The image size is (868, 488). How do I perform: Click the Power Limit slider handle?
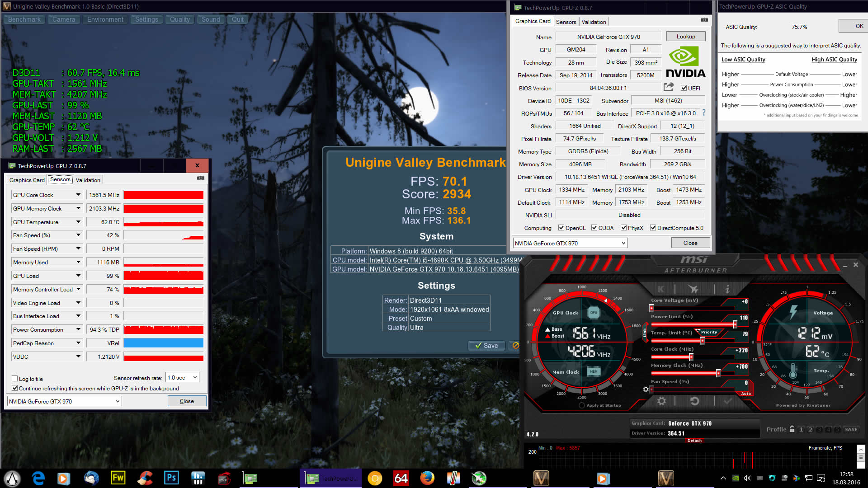coord(735,324)
